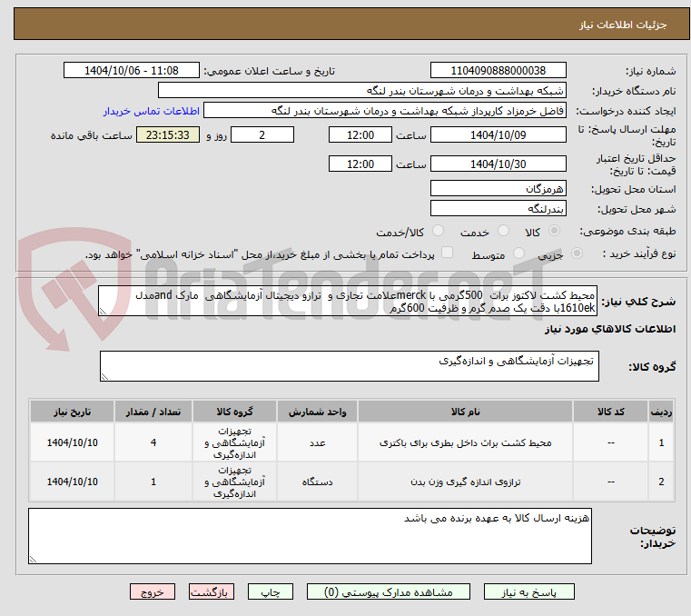Click quantity cell 1 in row 2
This screenshot has width=691, height=616.
point(153,482)
